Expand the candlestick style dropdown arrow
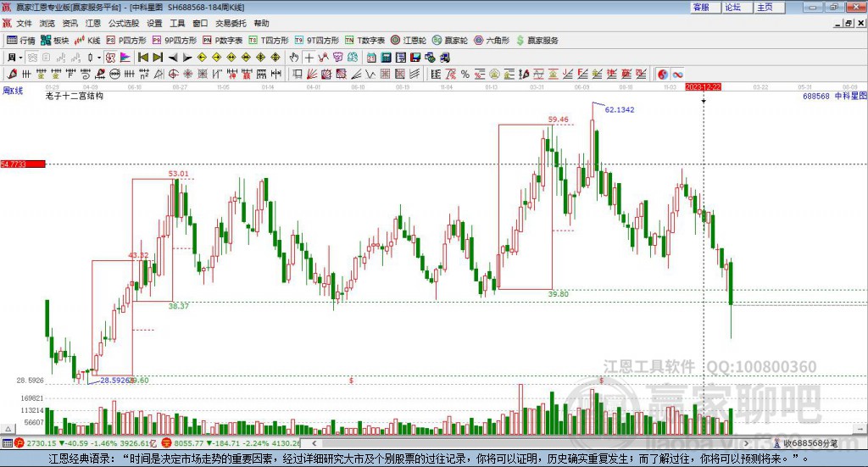This screenshot has height=467, width=868. [x=99, y=57]
